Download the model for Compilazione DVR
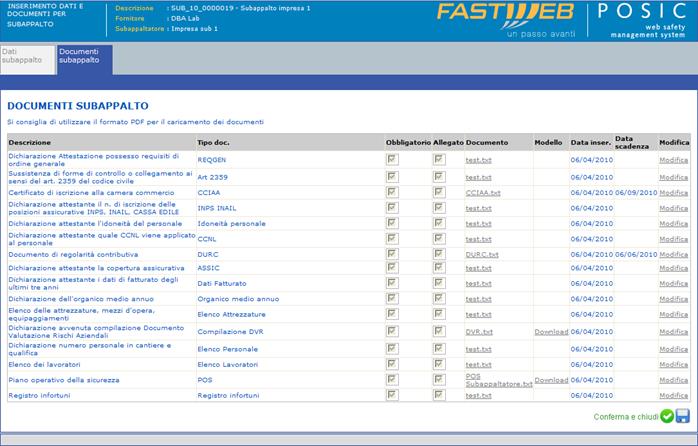The width and height of the screenshot is (698, 446). click(551, 332)
